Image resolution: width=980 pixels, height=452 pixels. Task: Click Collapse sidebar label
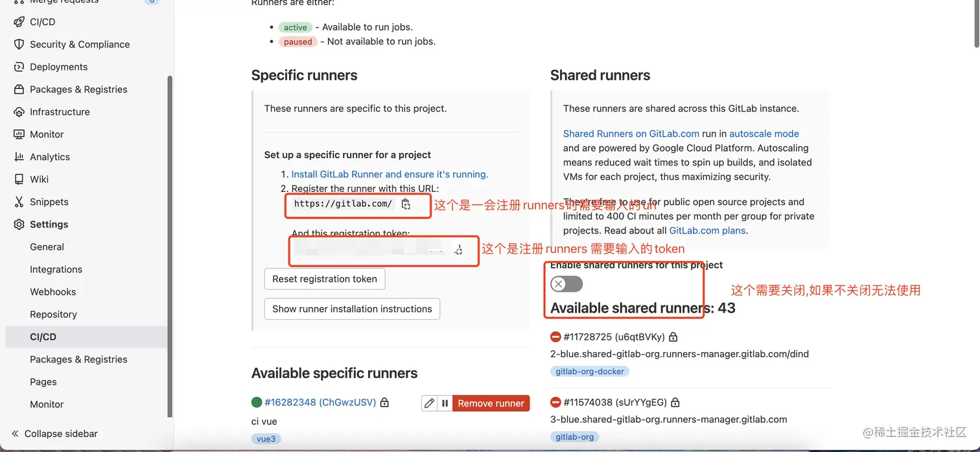(x=61, y=434)
